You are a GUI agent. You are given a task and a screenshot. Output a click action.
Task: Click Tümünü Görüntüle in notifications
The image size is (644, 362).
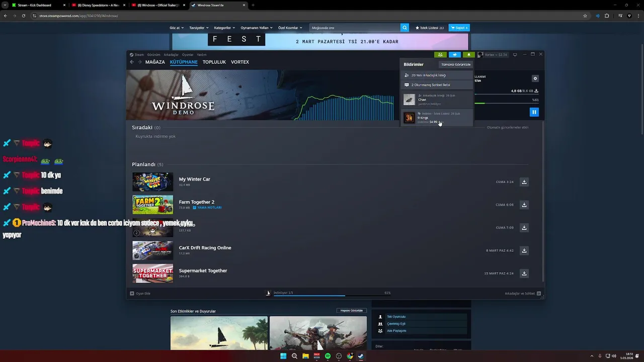coord(456,64)
